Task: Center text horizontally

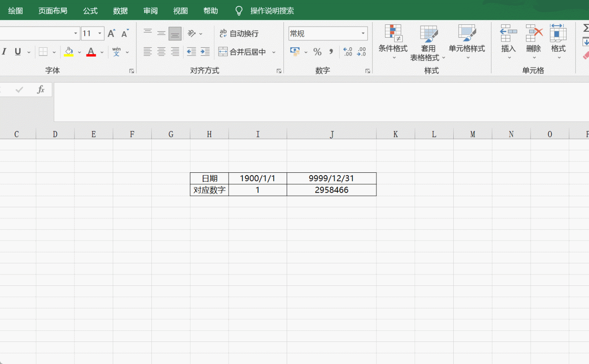Action: [162, 52]
